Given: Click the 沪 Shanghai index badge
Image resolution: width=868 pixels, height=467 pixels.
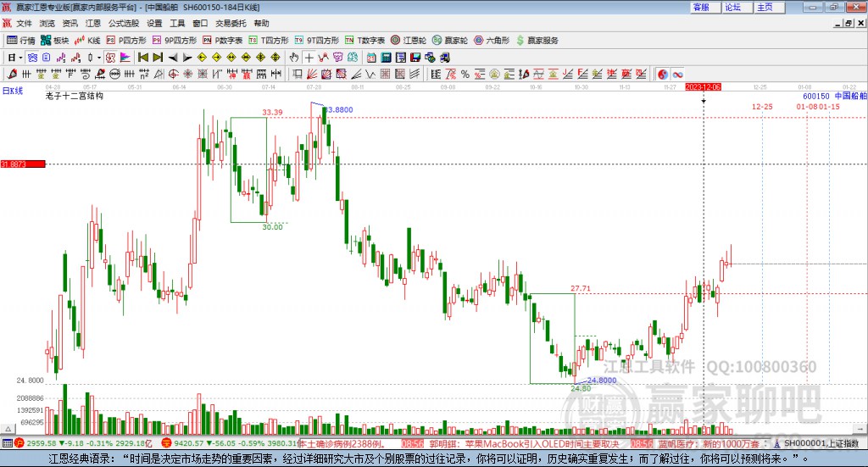Looking at the screenshot, I should tap(19, 443).
